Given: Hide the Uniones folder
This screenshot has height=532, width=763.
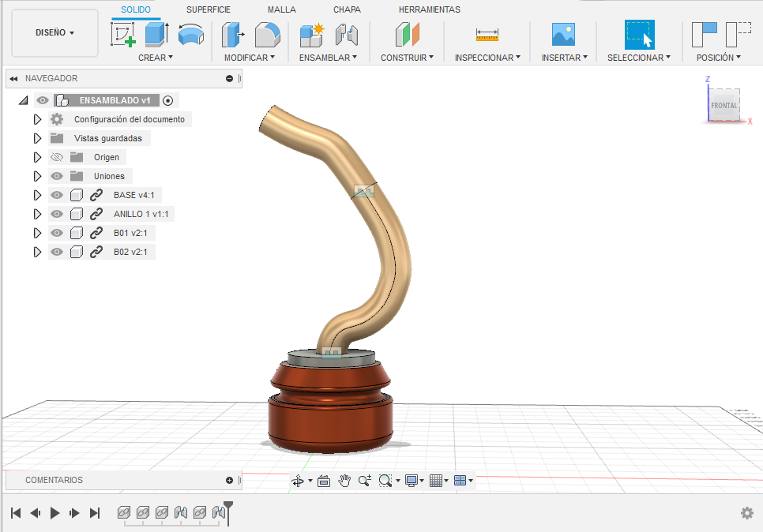Looking at the screenshot, I should [x=57, y=176].
